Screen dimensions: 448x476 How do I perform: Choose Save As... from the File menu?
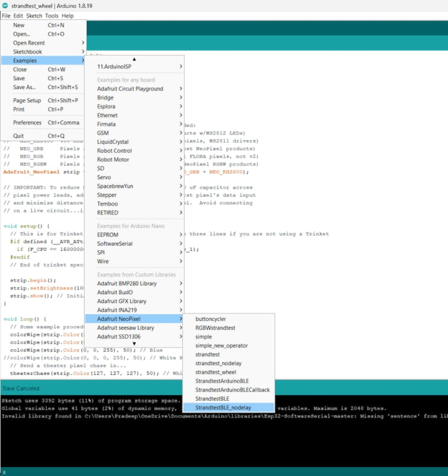pyautogui.click(x=25, y=87)
